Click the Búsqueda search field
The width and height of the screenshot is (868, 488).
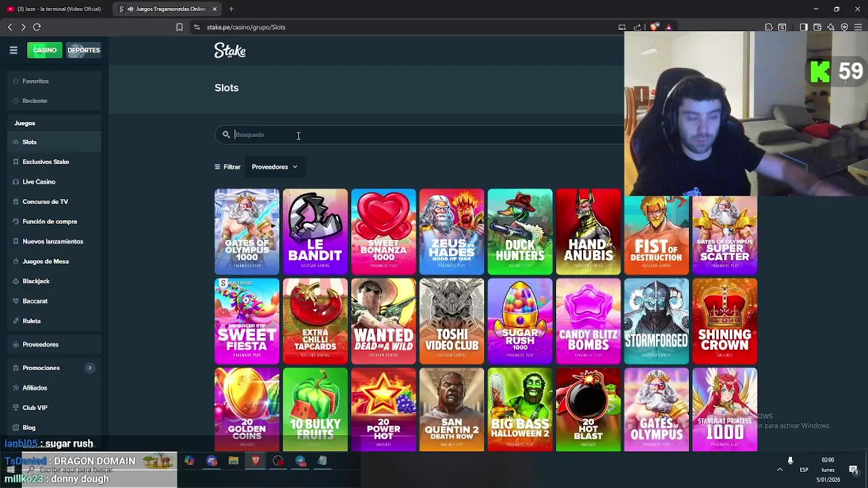coord(420,135)
